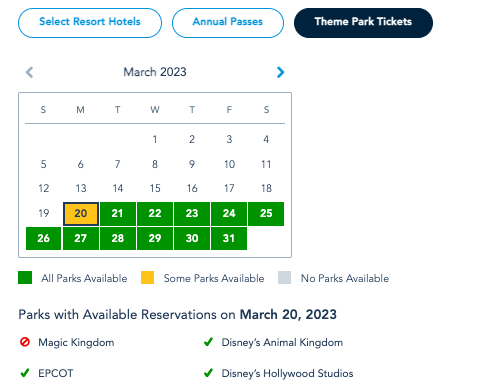Pick March 31 on the calendar

click(x=229, y=238)
